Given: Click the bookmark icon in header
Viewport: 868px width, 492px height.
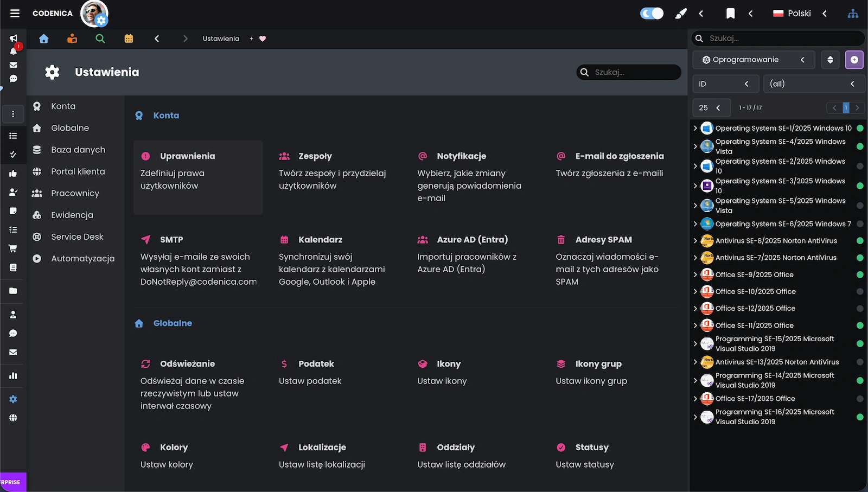Looking at the screenshot, I should tap(730, 14).
